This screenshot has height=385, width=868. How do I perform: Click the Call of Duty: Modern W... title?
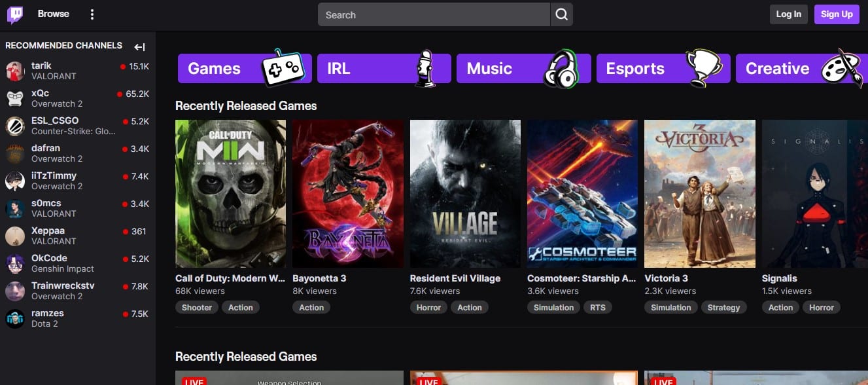point(230,278)
